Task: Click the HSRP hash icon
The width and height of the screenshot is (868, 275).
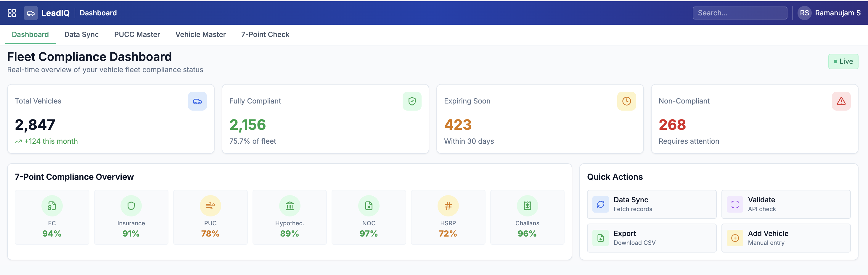Action: 448,206
